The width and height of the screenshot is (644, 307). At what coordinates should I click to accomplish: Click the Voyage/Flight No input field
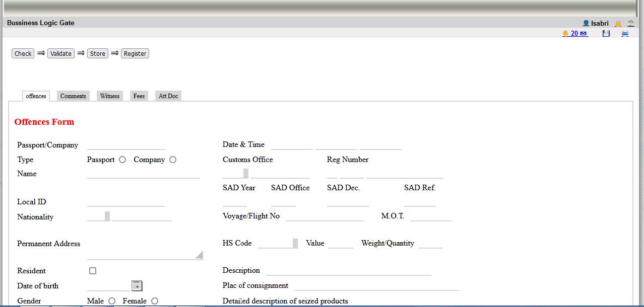click(x=324, y=216)
